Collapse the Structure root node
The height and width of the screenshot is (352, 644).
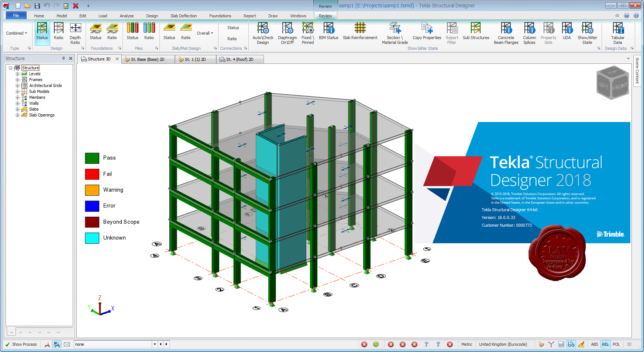click(x=11, y=68)
